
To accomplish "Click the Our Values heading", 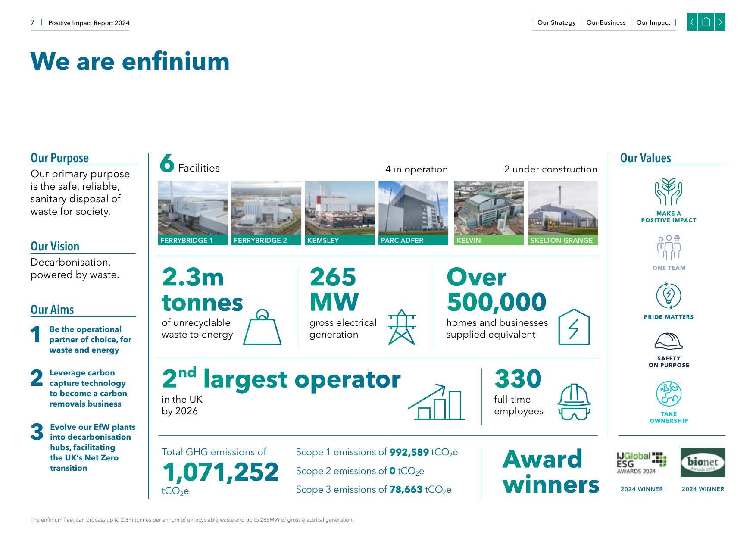I will [646, 158].
